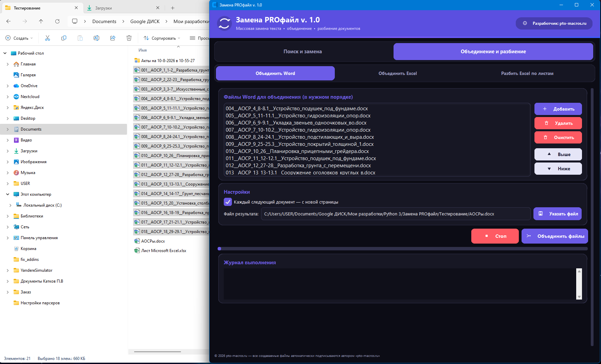The height and width of the screenshot is (364, 601).
Task: Toggle the new page for each document checkbox
Action: coord(228,202)
